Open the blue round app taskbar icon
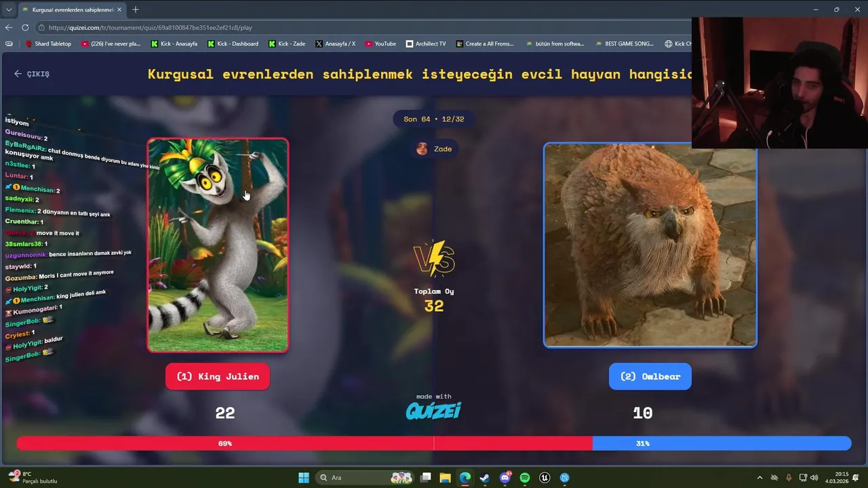 (565, 478)
